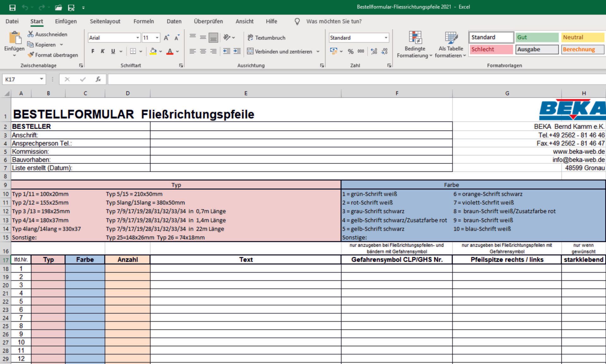Switch to the Formeln ribbon tab

(144, 21)
